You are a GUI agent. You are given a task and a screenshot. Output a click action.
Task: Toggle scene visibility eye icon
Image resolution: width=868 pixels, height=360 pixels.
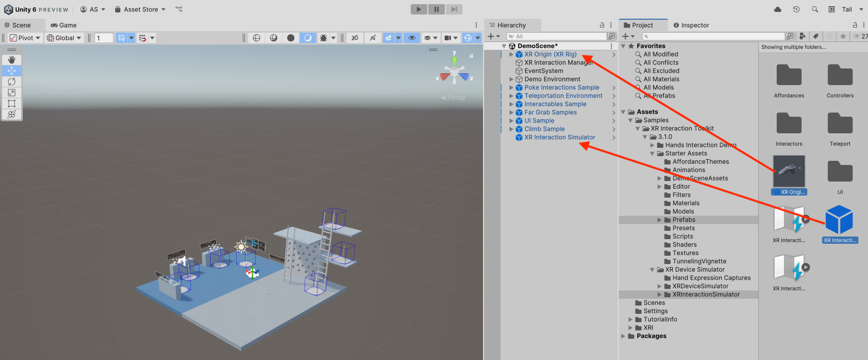point(412,38)
